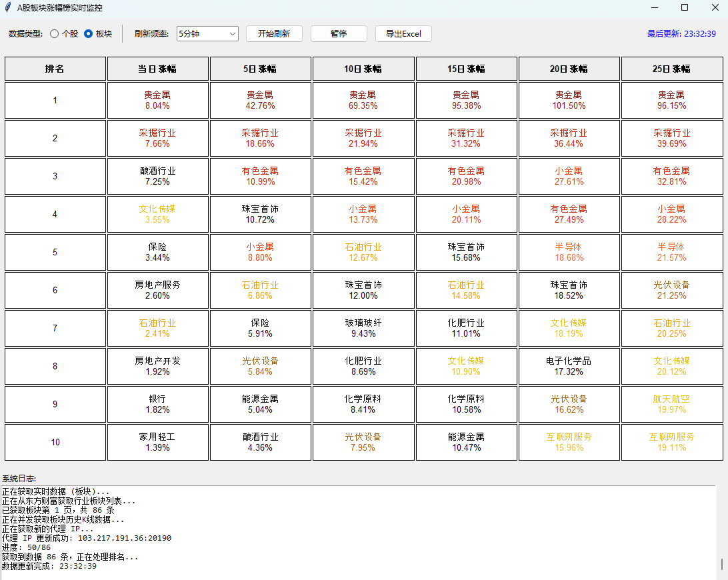Export data with 导出Excel button
The width and height of the screenshot is (728, 580).
coord(403,34)
